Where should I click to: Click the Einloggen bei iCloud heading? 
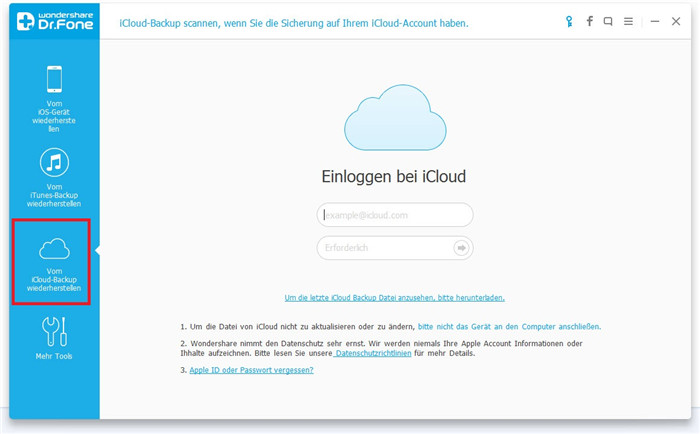coord(394,176)
